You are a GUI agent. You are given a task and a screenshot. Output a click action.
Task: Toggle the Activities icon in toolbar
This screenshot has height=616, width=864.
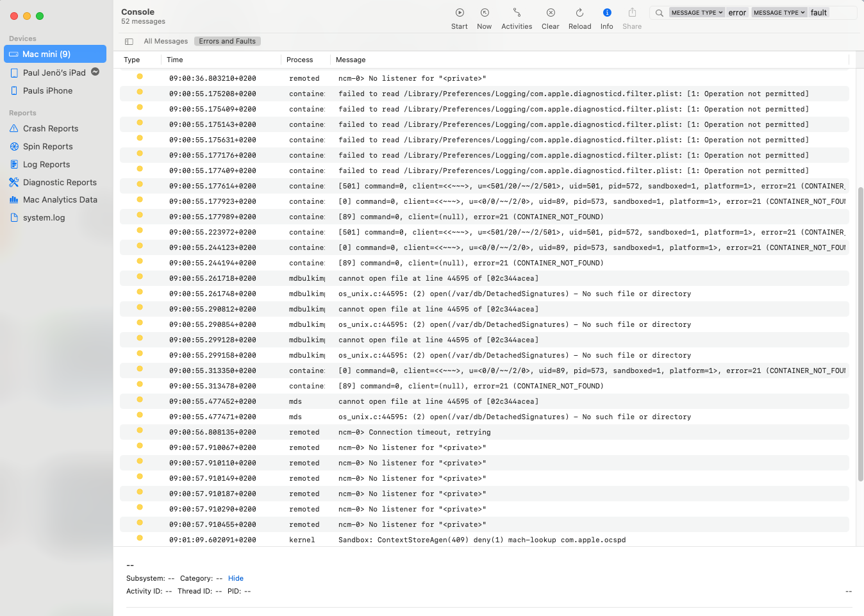[x=517, y=13]
